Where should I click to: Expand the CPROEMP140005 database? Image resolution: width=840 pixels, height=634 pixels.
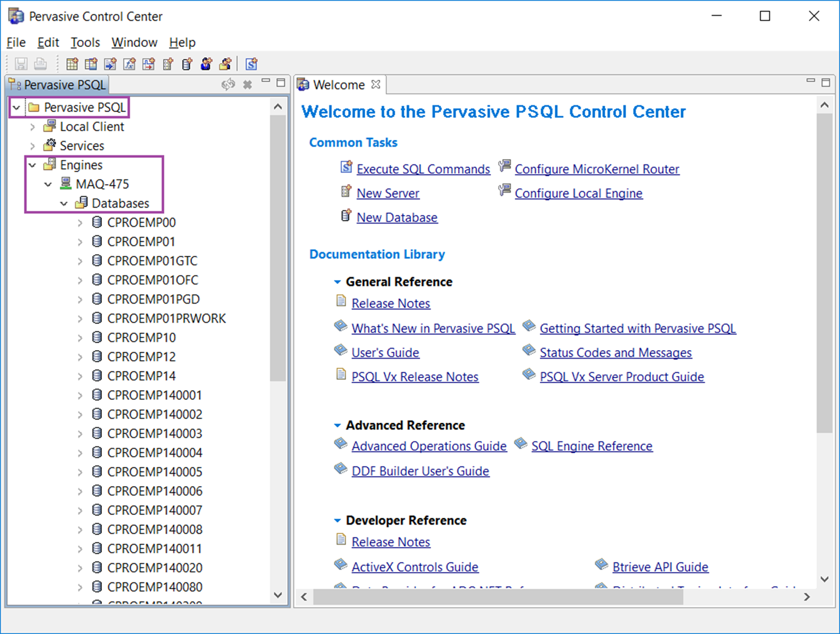pos(80,473)
